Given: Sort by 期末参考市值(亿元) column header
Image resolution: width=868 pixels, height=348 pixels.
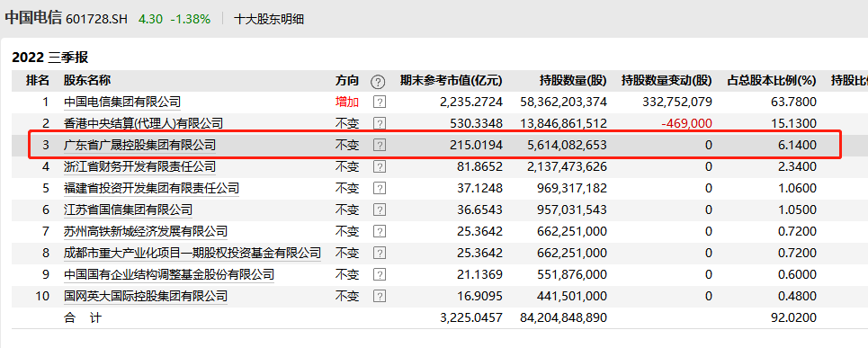Looking at the screenshot, I should [x=452, y=81].
